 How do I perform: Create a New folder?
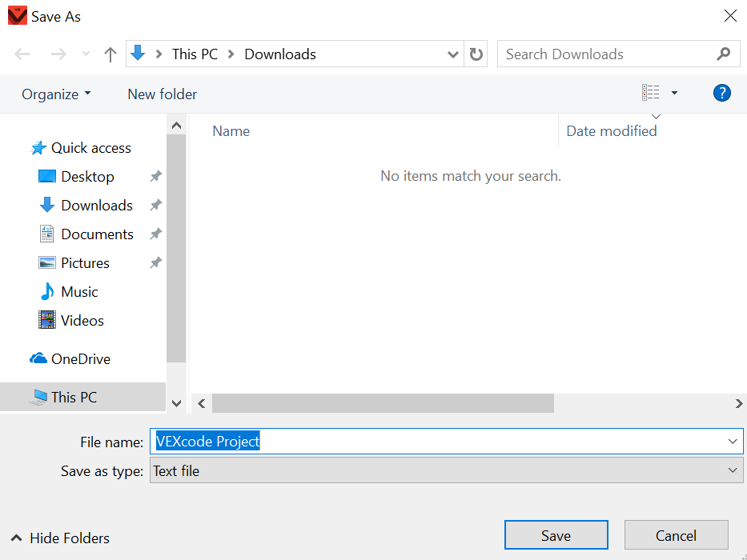click(162, 94)
